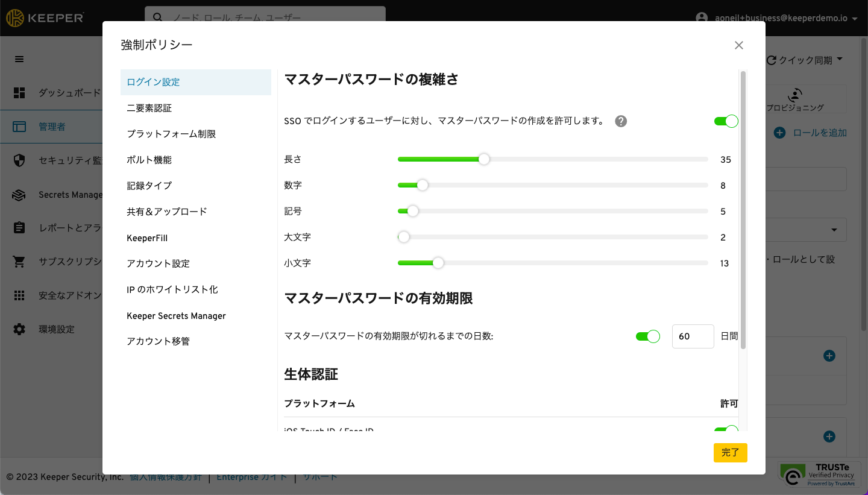Toggle iOS Touch ID biometric permission

click(x=726, y=430)
